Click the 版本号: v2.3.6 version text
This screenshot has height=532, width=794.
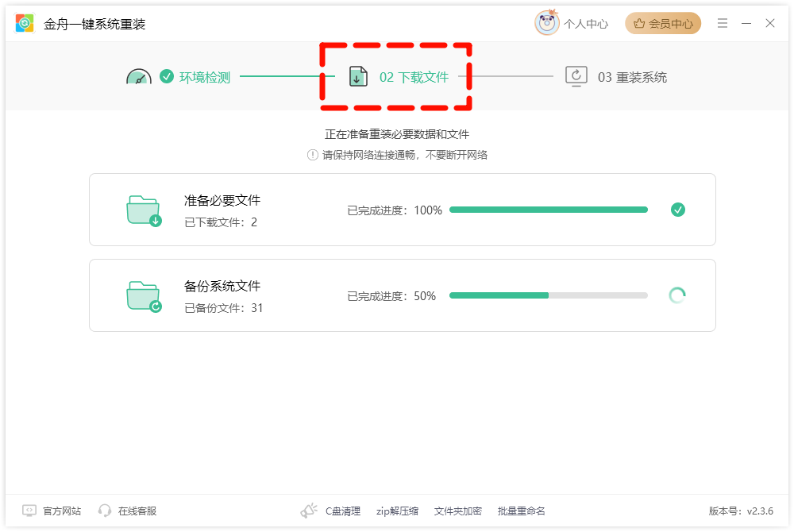(741, 511)
